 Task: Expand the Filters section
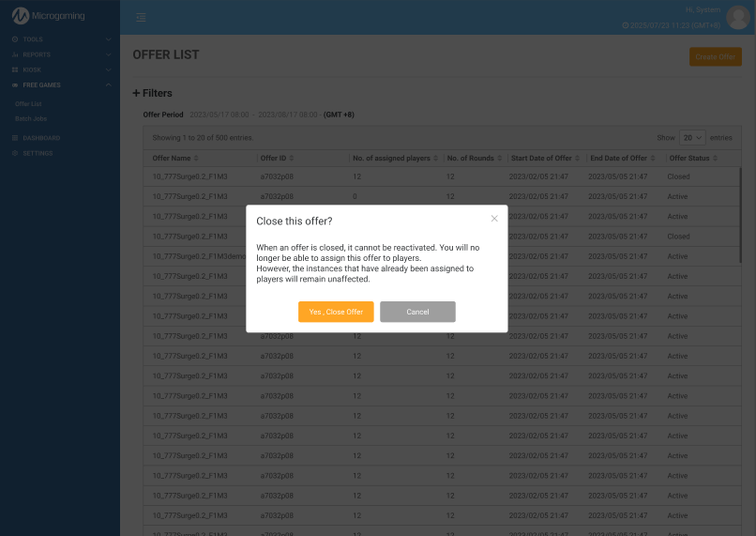[152, 93]
